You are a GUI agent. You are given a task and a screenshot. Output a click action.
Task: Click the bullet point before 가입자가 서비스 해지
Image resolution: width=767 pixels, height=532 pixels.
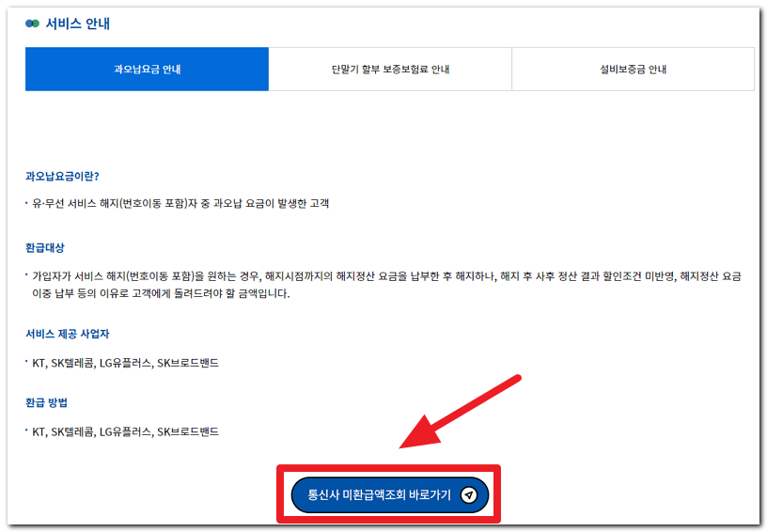coord(27,274)
